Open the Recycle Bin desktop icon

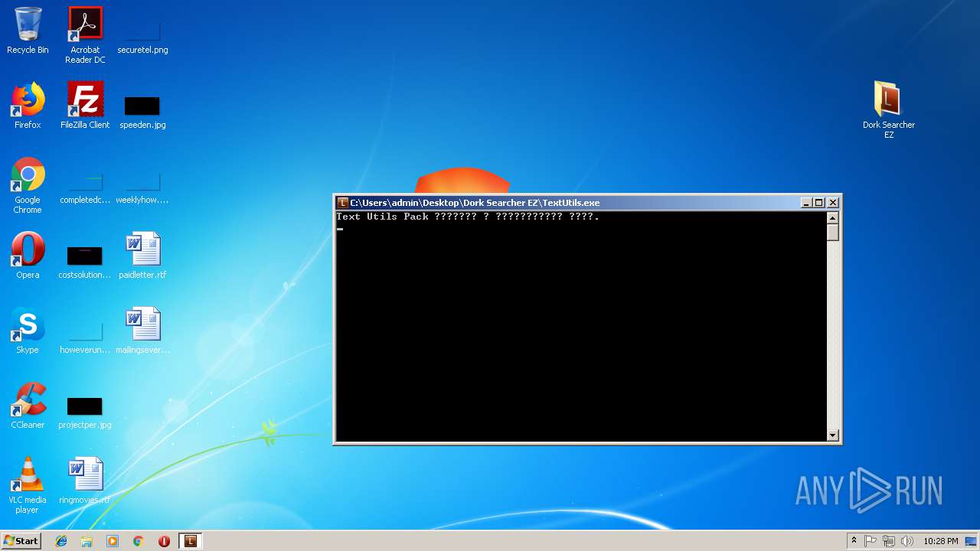tap(28, 31)
